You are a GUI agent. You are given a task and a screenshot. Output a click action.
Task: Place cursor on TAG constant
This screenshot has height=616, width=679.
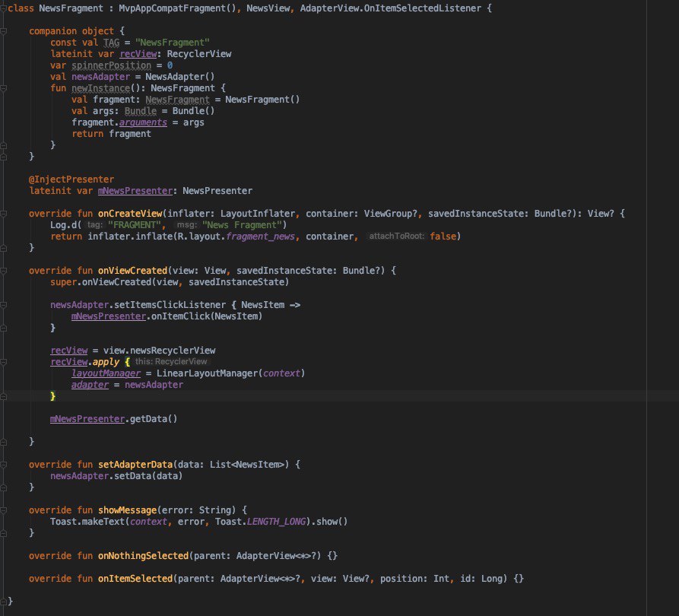[x=111, y=43]
